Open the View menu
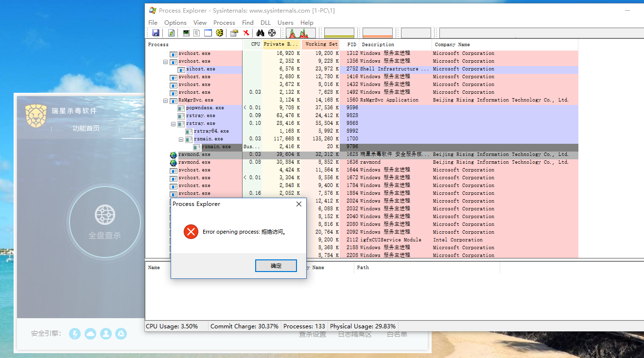 point(200,23)
